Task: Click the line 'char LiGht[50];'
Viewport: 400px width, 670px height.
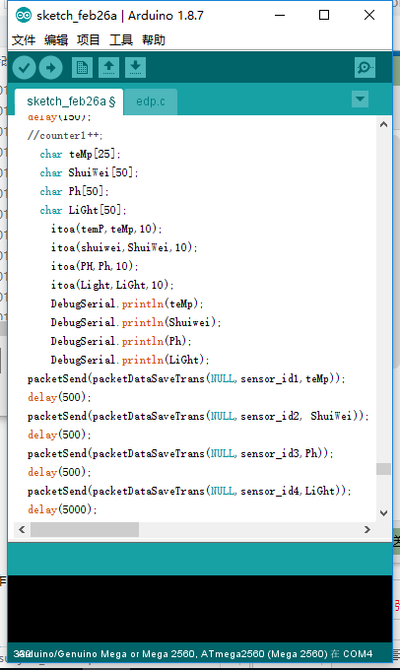Action: 83,210
